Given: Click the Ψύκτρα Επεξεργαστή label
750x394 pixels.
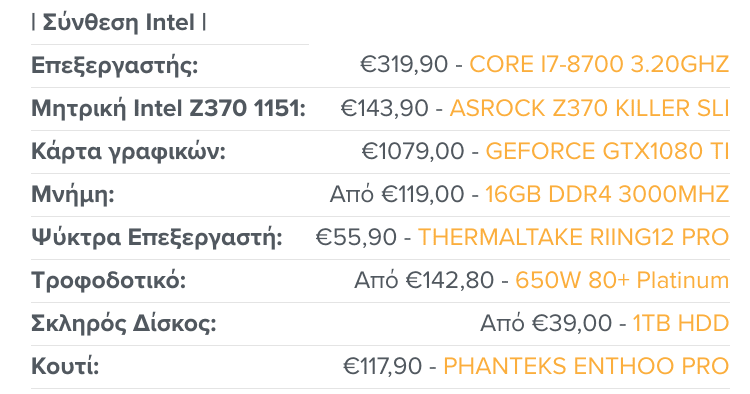Looking at the screenshot, I should pos(157,238).
